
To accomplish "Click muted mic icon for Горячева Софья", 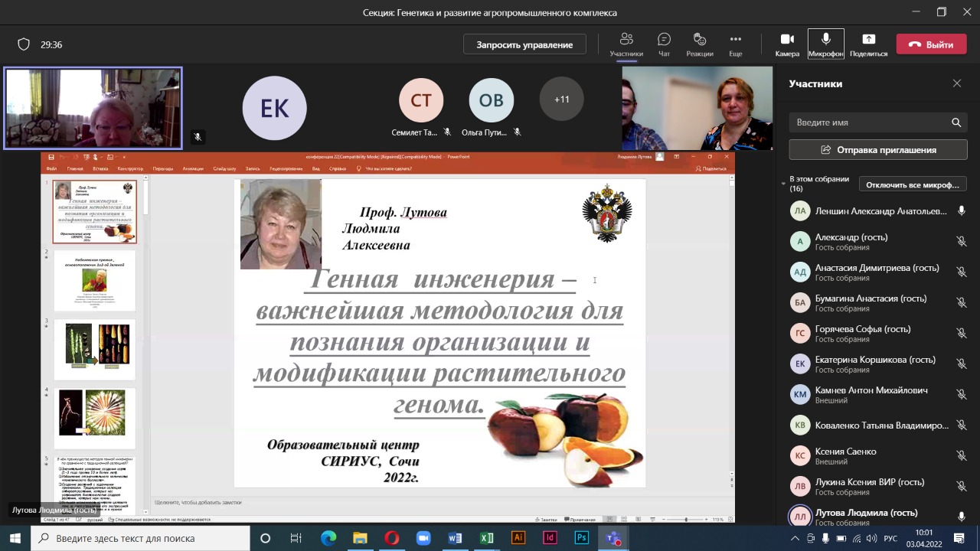I will click(961, 333).
